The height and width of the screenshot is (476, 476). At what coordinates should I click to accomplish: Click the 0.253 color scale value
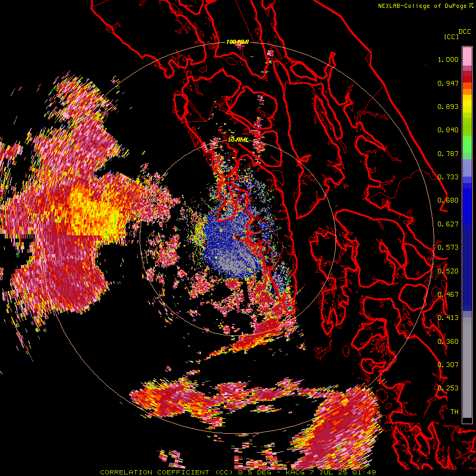(x=448, y=388)
